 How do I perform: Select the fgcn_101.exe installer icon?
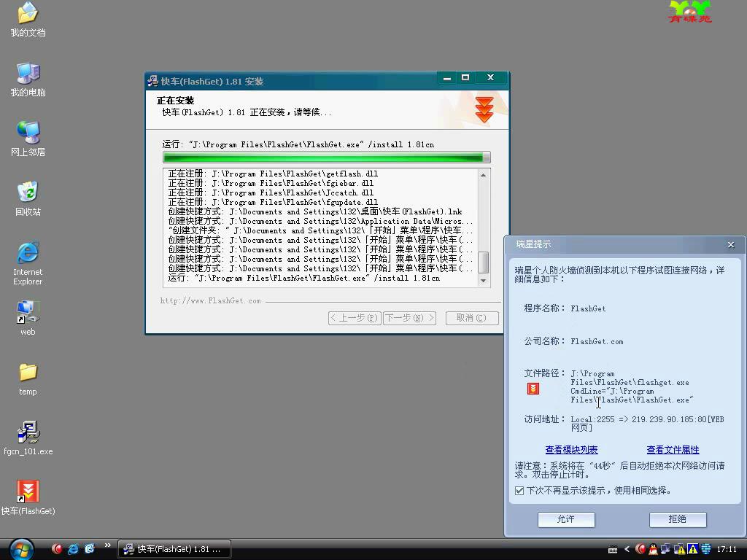point(28,438)
